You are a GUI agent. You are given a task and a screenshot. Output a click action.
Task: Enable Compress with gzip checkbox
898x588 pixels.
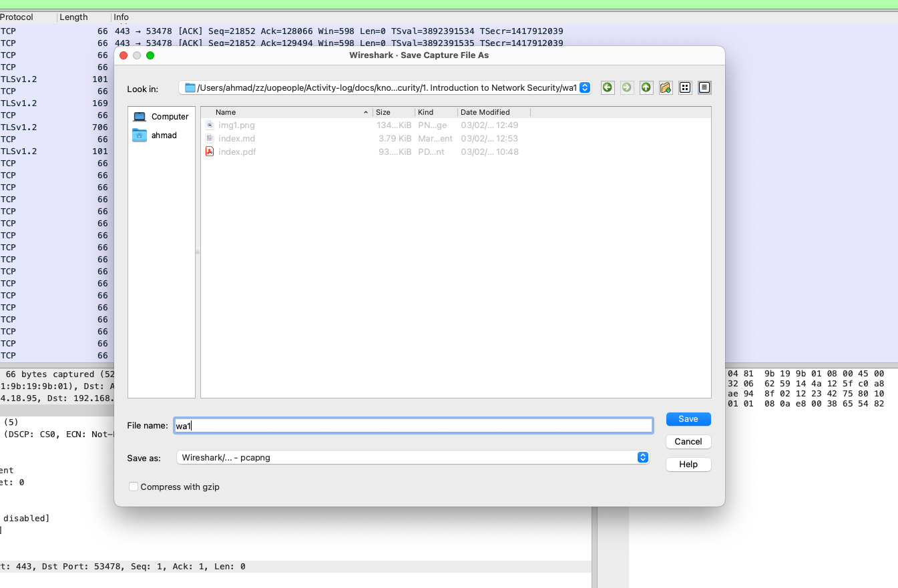(x=134, y=487)
